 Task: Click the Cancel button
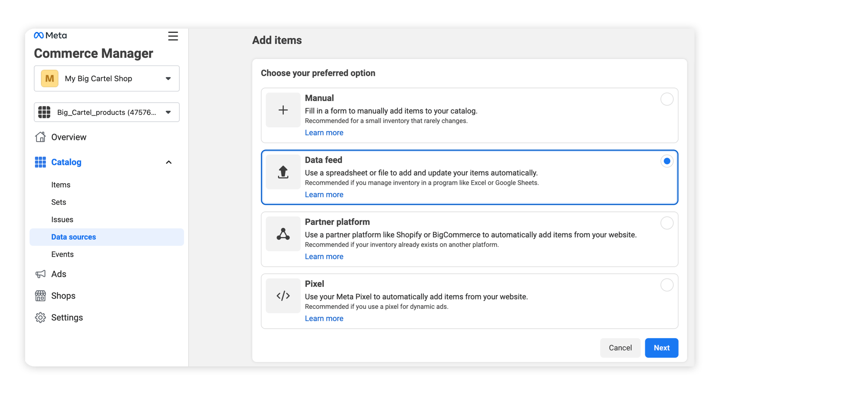620,348
